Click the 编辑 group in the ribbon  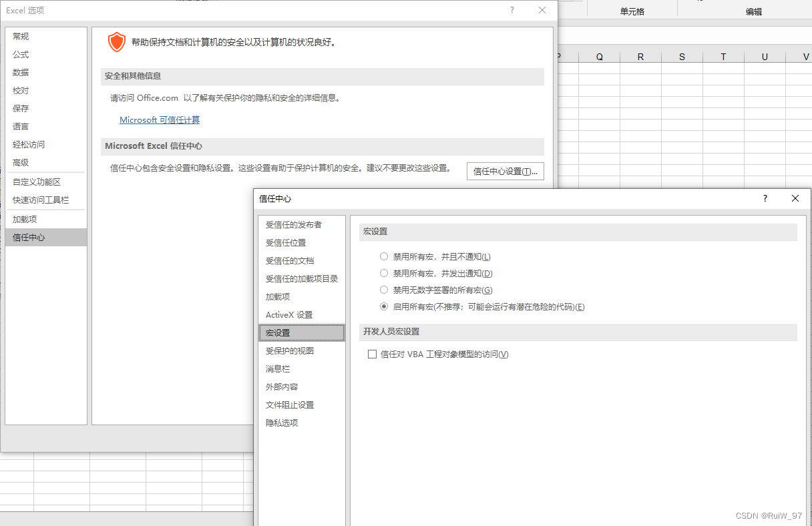pos(753,11)
